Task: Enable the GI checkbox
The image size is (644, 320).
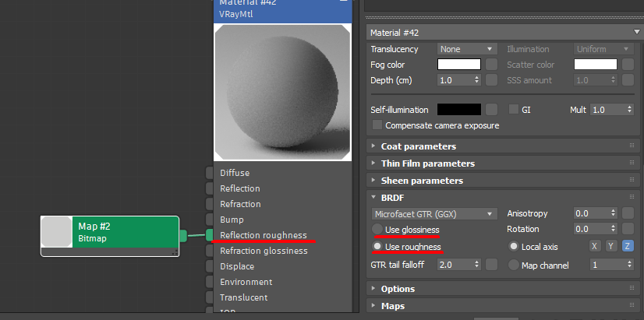Action: [514, 110]
